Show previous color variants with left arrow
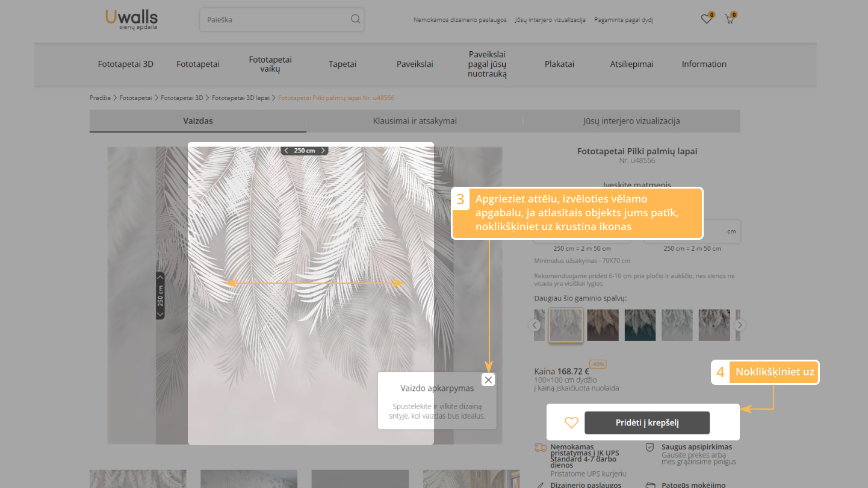Screen dimensions: 868x488 [x=534, y=325]
